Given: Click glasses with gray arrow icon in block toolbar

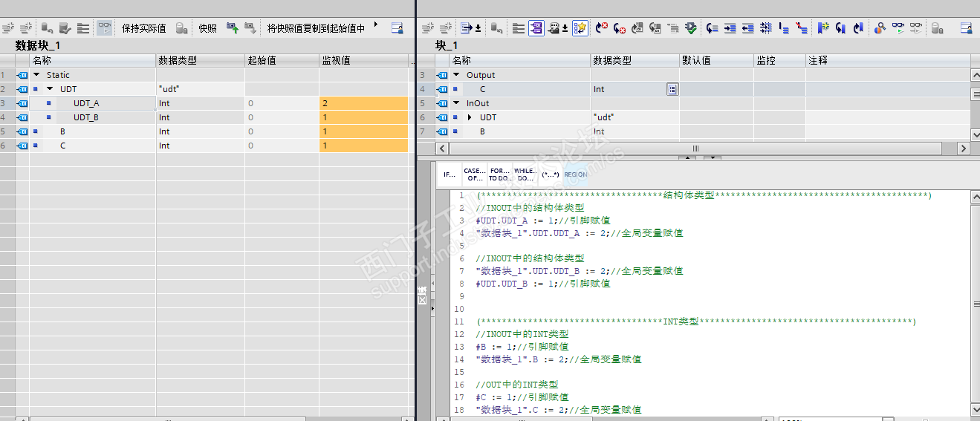Looking at the screenshot, I should 915,28.
